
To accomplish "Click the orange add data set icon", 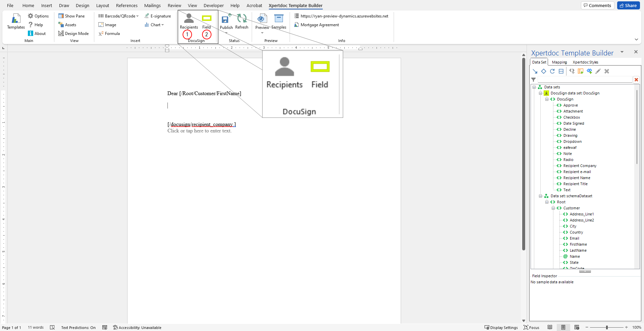I will point(581,71).
